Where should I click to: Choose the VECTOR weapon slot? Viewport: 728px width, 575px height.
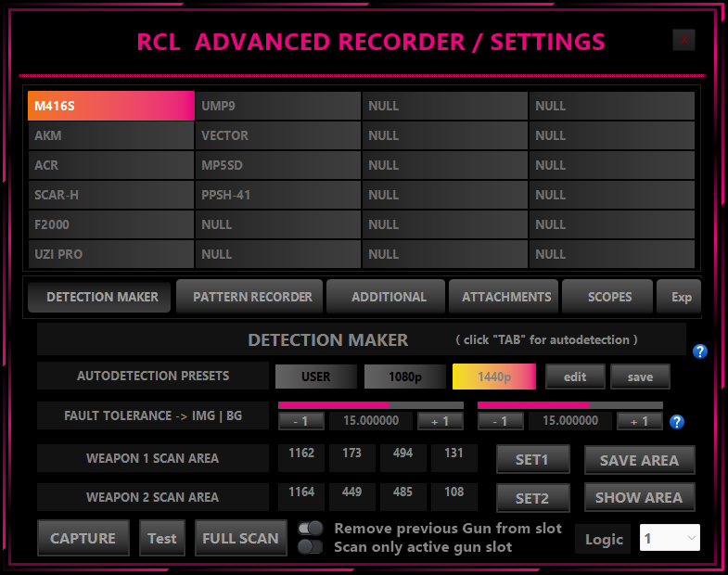[277, 135]
